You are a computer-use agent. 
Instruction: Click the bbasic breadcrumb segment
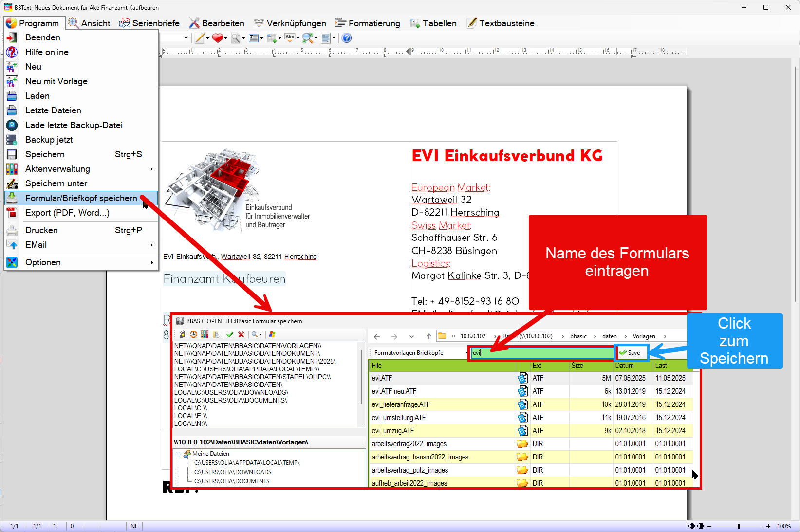click(578, 336)
